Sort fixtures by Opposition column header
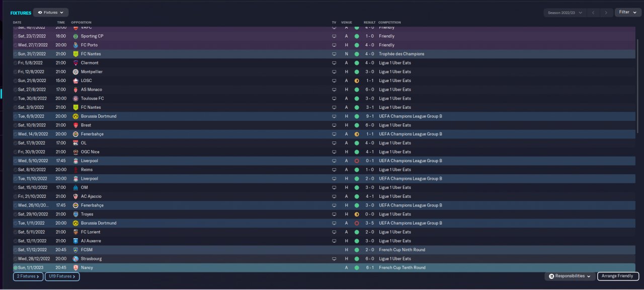 tap(82, 23)
